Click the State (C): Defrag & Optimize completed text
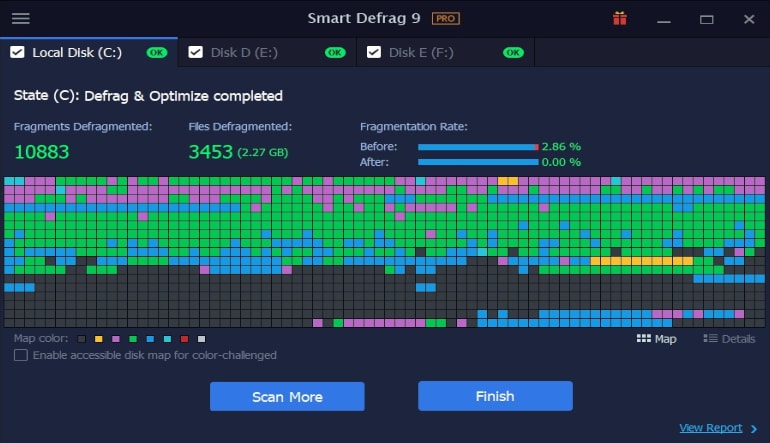 [x=148, y=96]
